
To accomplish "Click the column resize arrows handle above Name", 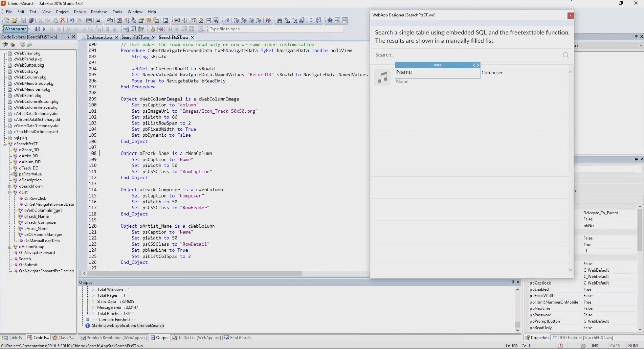I will click(476, 65).
